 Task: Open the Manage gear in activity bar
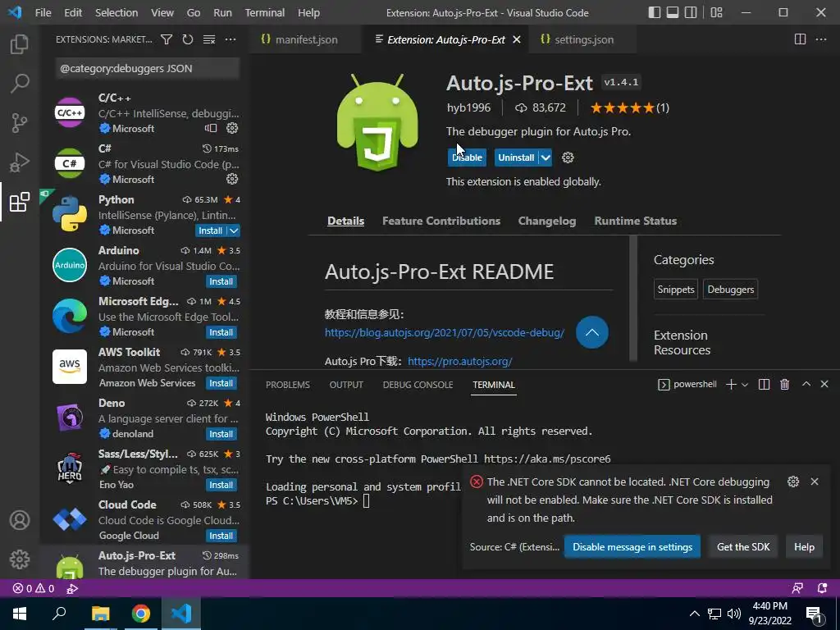[x=20, y=559]
